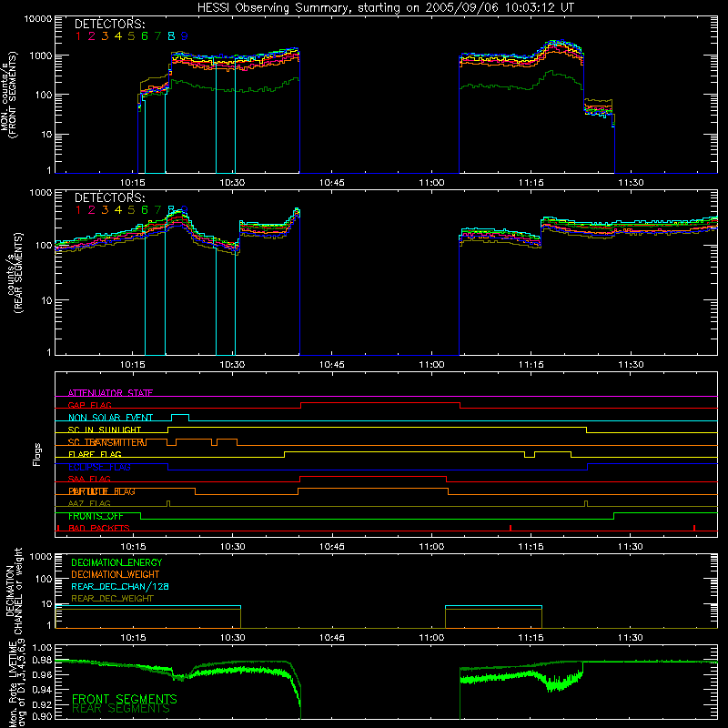Click the DETECTORS: label in rear segments panel

109,197
